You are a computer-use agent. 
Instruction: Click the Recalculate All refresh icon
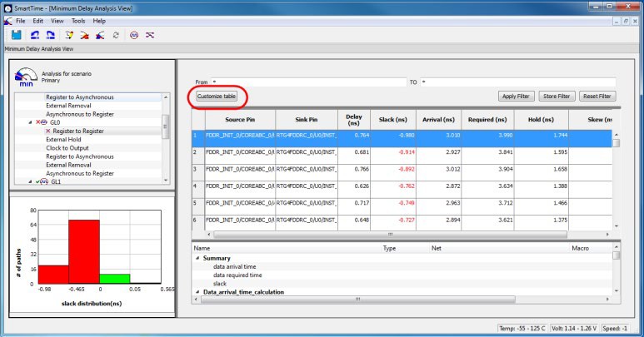[115, 35]
